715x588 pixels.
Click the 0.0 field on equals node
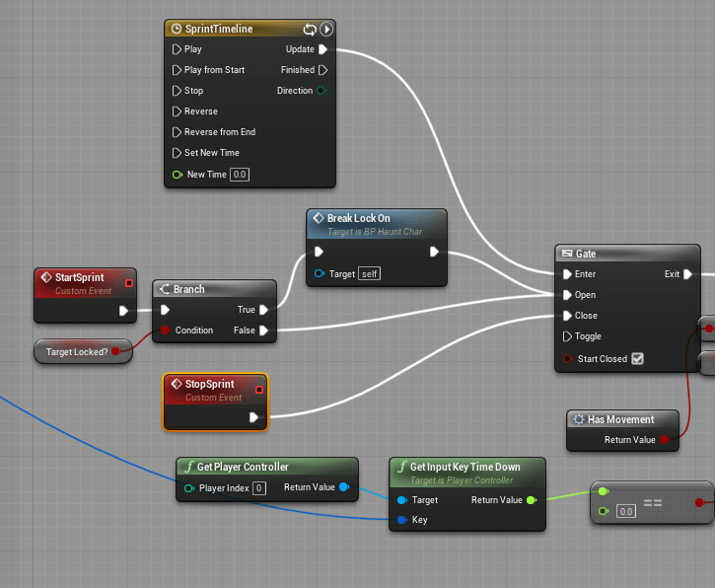pos(625,511)
